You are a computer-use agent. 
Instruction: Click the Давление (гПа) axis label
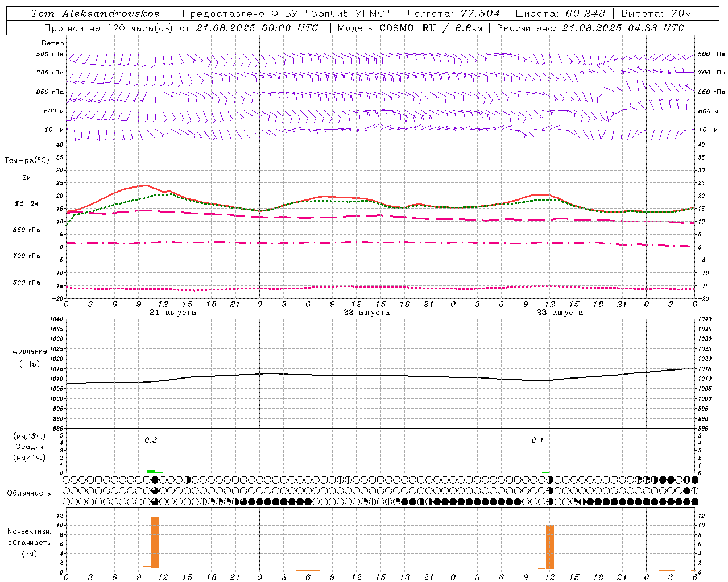click(x=29, y=357)
